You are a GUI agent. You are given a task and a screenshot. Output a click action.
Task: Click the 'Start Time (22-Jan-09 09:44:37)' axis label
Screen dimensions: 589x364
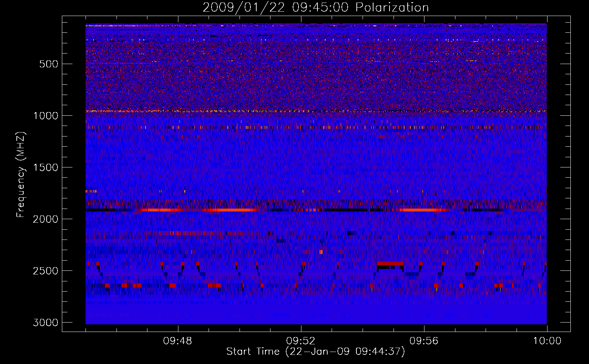tap(316, 352)
